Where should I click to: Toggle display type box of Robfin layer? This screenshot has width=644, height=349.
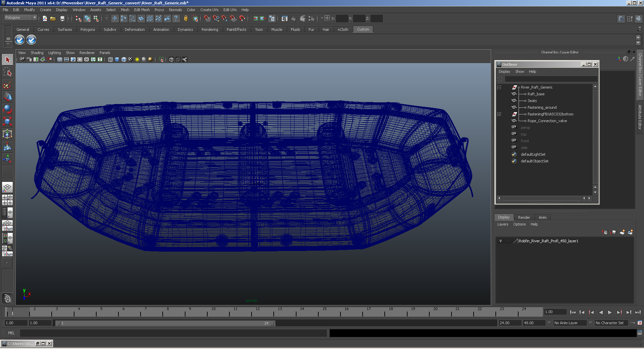pyautogui.click(x=508, y=241)
